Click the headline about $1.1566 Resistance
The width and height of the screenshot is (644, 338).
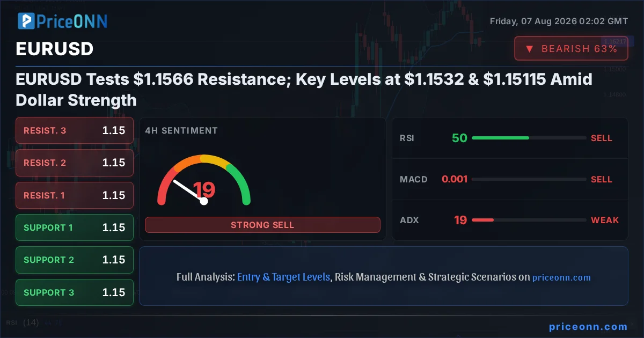[x=304, y=90]
